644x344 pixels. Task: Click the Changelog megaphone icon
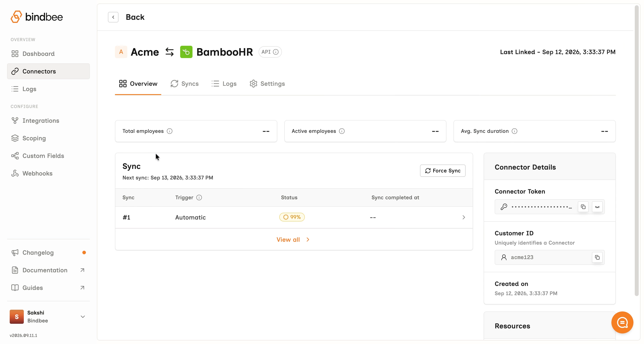[x=15, y=253]
